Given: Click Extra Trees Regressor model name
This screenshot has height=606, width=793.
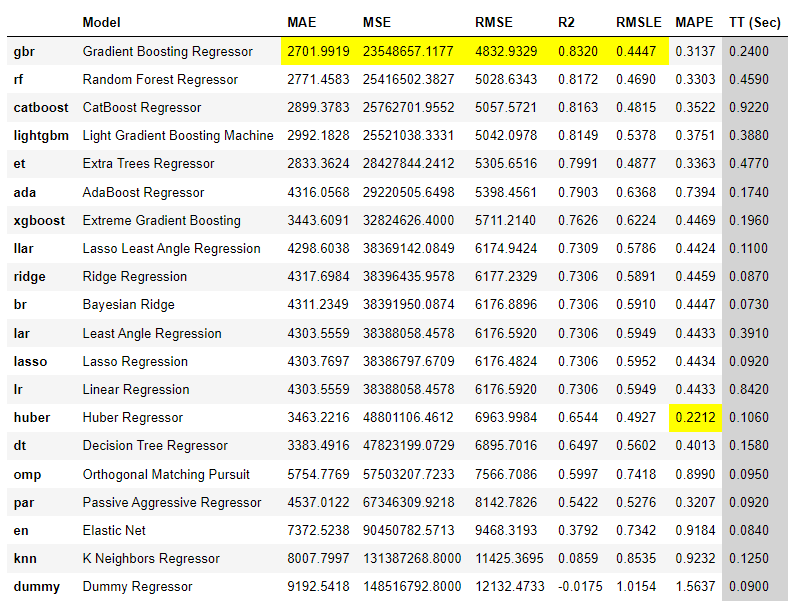Looking at the screenshot, I should pos(148,163).
